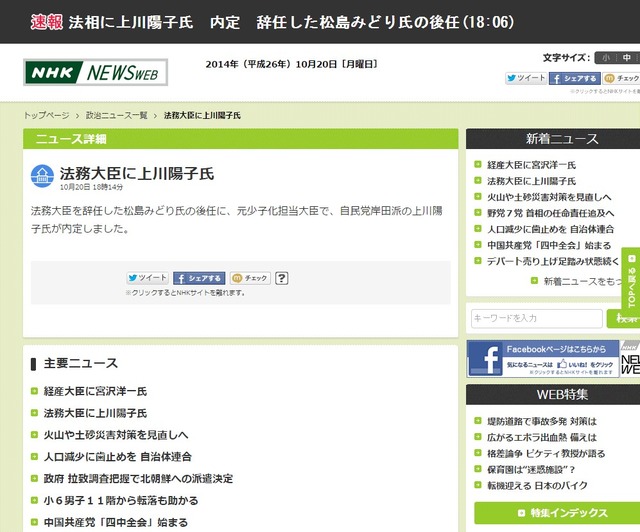Click the green 検索 search button
Screen dimensions: 640x532
[x=623, y=318]
